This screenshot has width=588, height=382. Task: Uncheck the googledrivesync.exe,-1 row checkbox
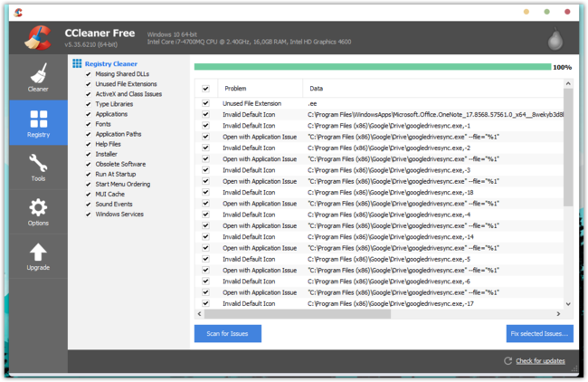point(205,125)
